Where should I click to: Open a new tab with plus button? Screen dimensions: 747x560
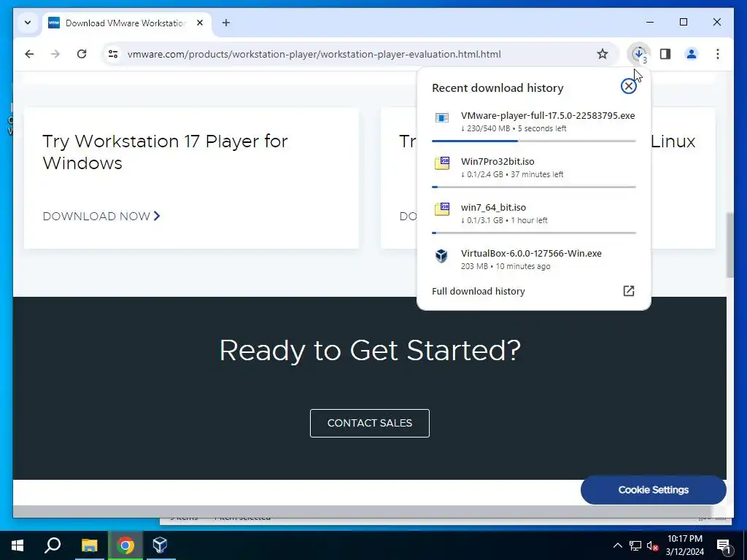tap(226, 23)
